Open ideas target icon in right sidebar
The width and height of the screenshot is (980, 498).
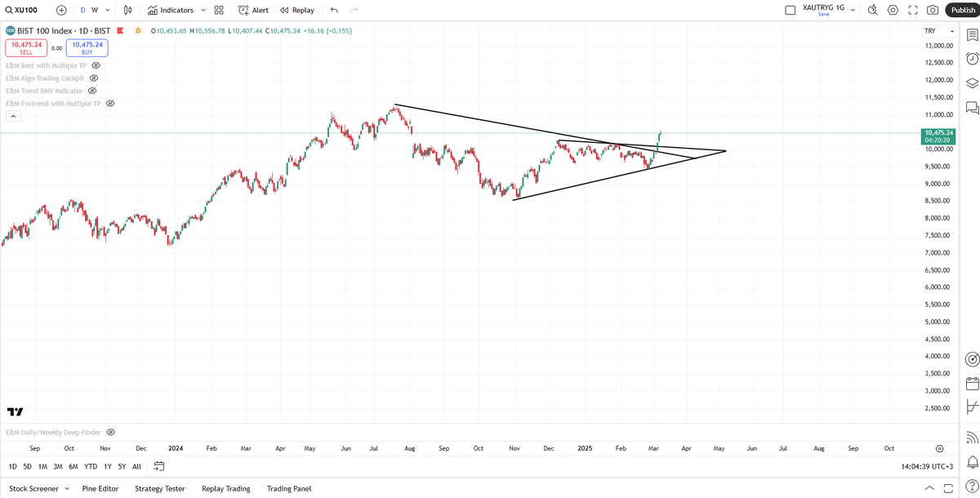point(972,359)
